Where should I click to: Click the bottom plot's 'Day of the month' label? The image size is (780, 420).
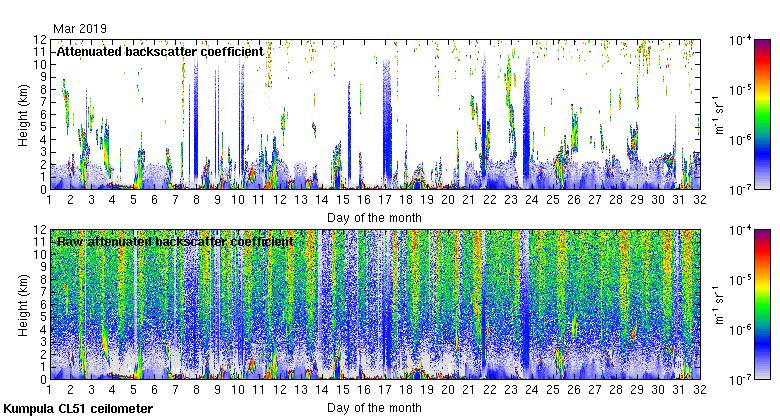tap(373, 408)
